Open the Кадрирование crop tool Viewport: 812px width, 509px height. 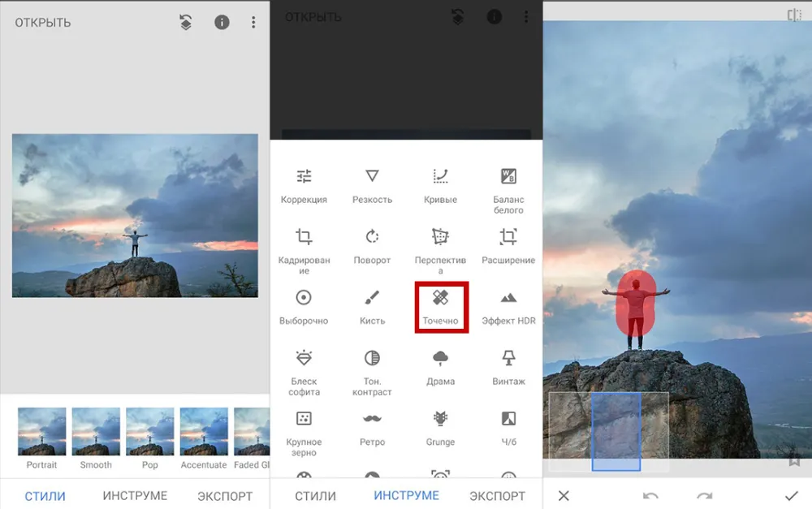pos(304,251)
